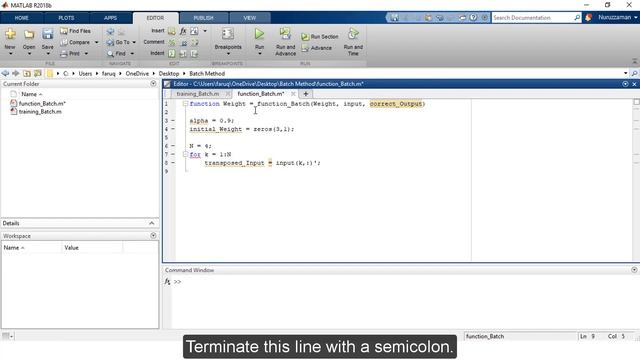Screen dimensions: 640x360
Task: Open the Find dropdown arrow
Action: (132, 53)
